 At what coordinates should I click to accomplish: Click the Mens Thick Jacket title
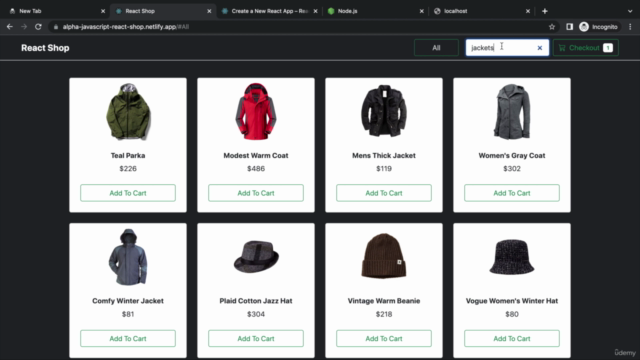(x=384, y=156)
